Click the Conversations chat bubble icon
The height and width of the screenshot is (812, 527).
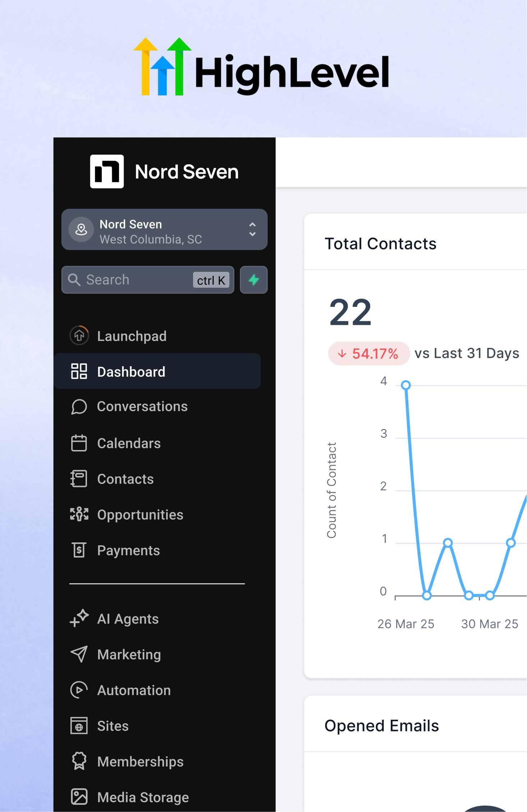pyautogui.click(x=79, y=407)
